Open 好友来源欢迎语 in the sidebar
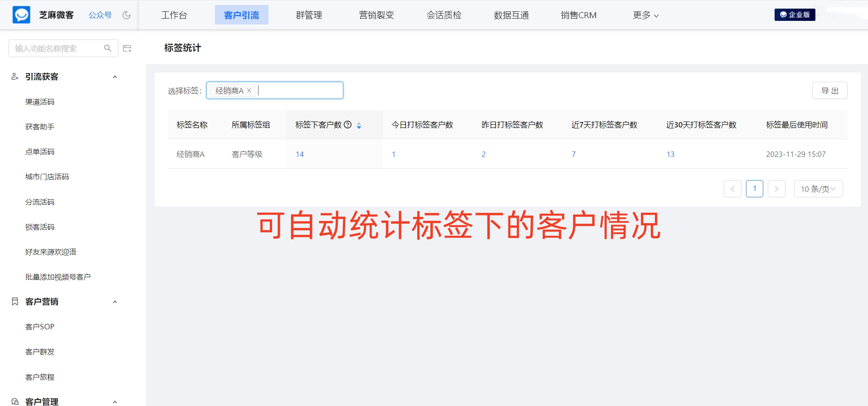This screenshot has height=406, width=868. (51, 252)
